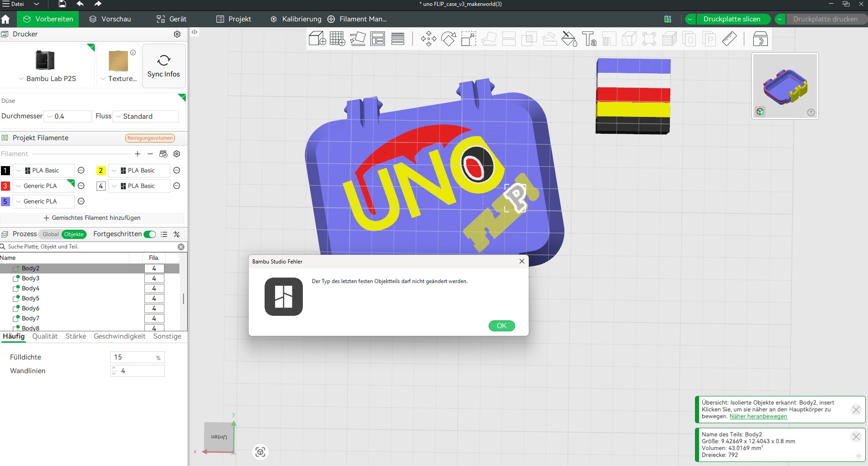Viewport: 868px width, 466px height.
Task: Select the Scale tool in the toolbar
Action: pos(469,39)
